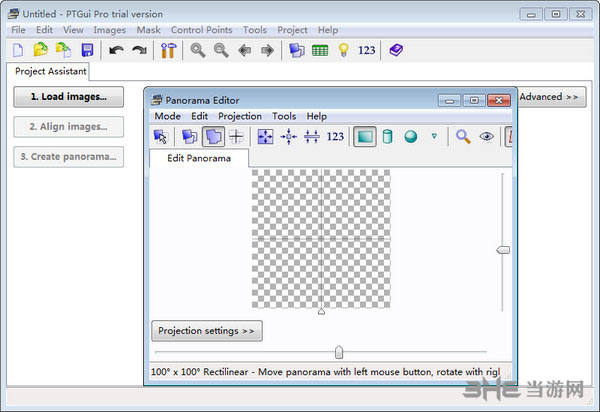
Task: Click the magnifier icon in Panorama Editor toolbar
Action: point(463,137)
